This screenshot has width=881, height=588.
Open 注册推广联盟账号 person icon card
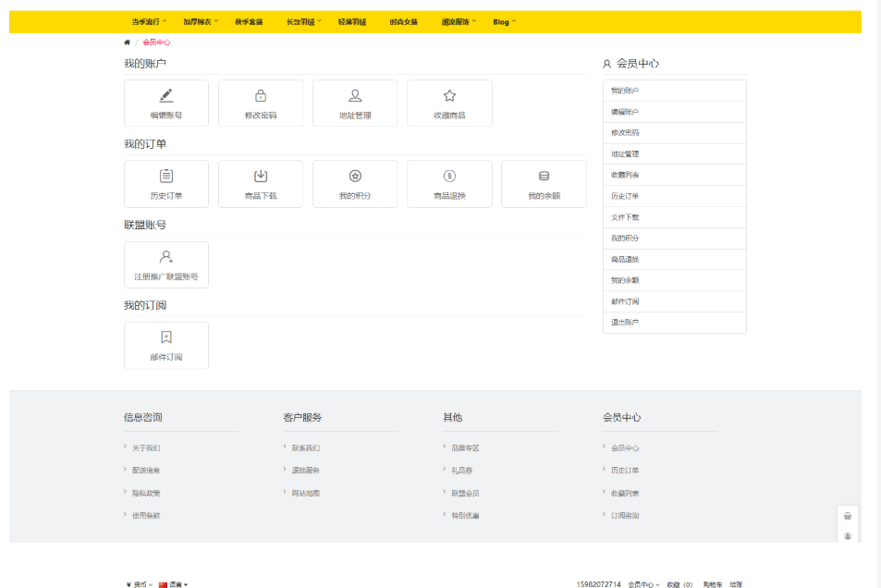click(166, 264)
